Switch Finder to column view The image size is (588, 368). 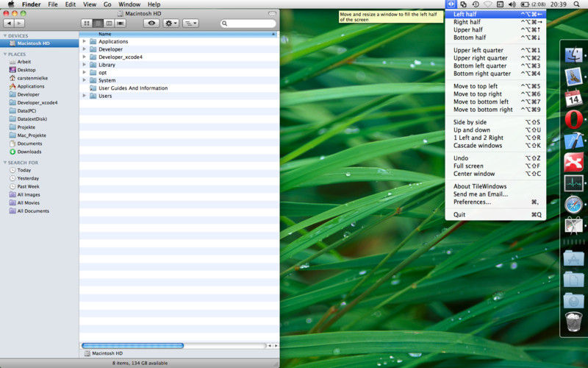point(109,24)
